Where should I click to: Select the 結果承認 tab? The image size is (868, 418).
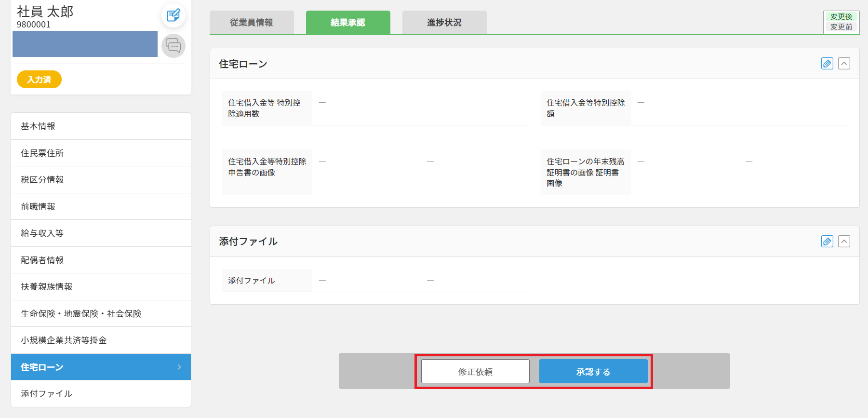(348, 23)
